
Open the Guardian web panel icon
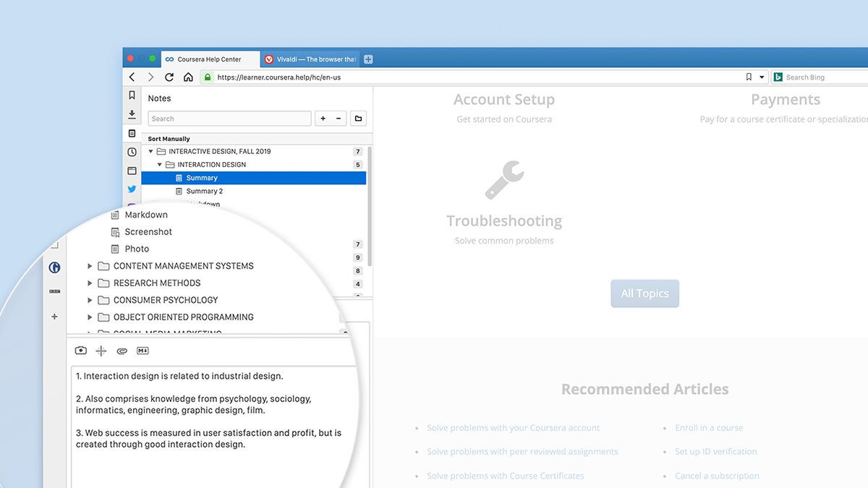[x=55, y=267]
